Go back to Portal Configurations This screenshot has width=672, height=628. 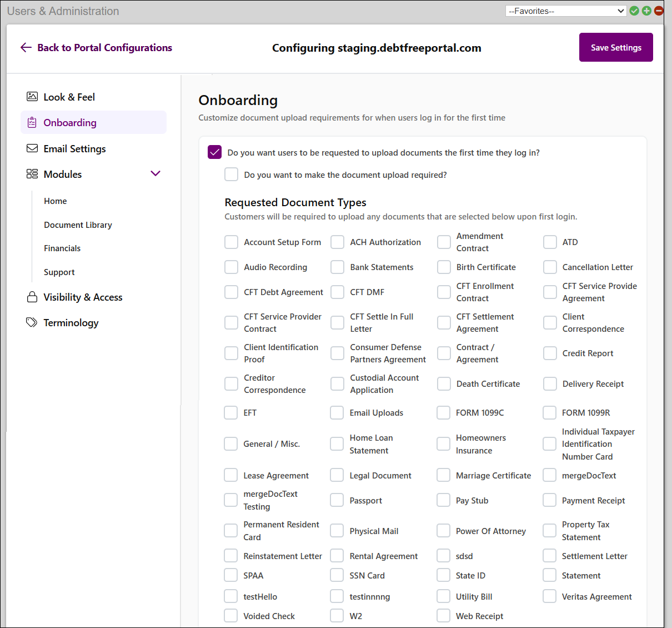coord(96,48)
